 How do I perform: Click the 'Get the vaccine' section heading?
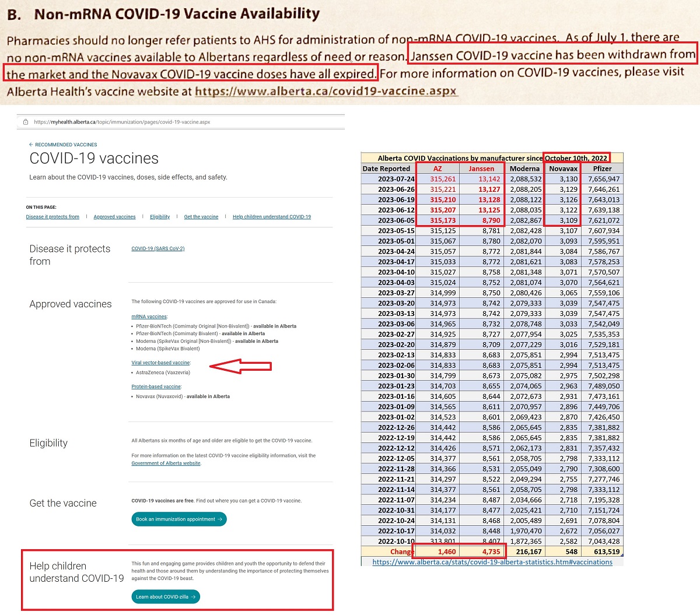[63, 503]
